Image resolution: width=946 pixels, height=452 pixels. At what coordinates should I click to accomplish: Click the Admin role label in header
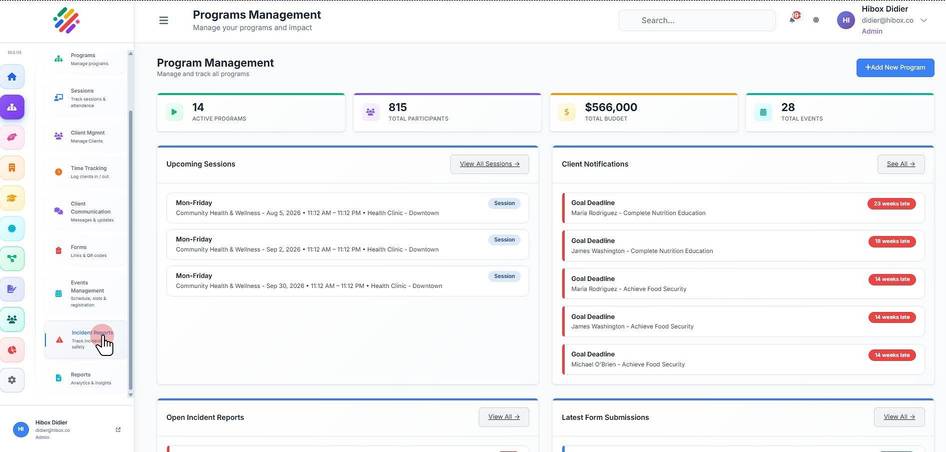871,31
